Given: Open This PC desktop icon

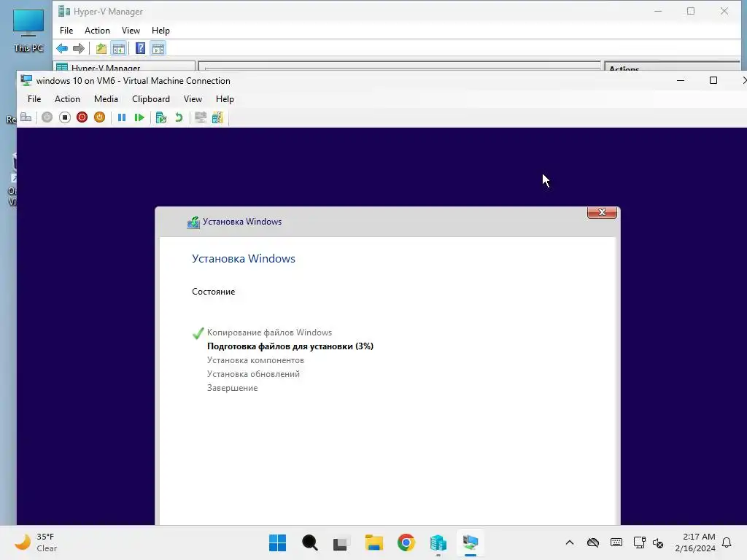Looking at the screenshot, I should [28, 29].
